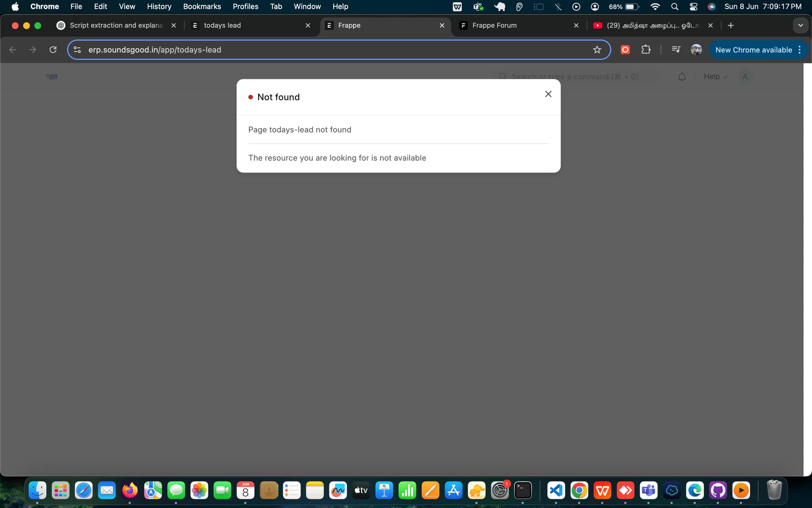Screen dimensions: 812x508
Task: Open the WPS menu bar icon
Action: [x=457, y=6]
